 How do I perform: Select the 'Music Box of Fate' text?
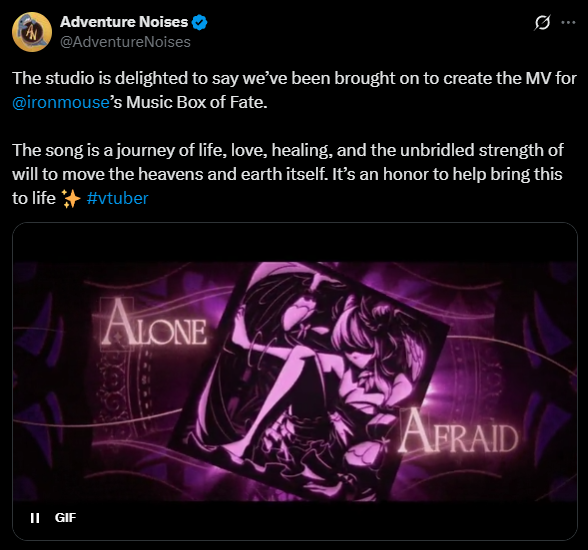coord(196,102)
